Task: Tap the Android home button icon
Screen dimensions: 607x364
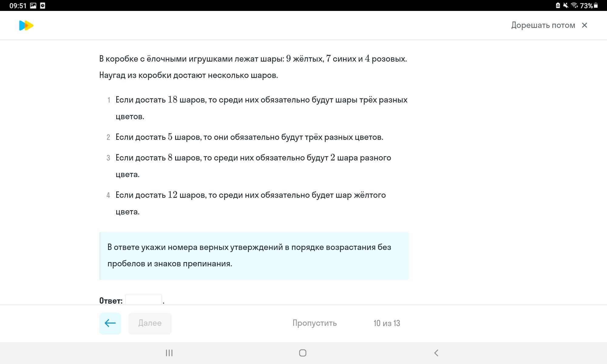Action: (303, 353)
